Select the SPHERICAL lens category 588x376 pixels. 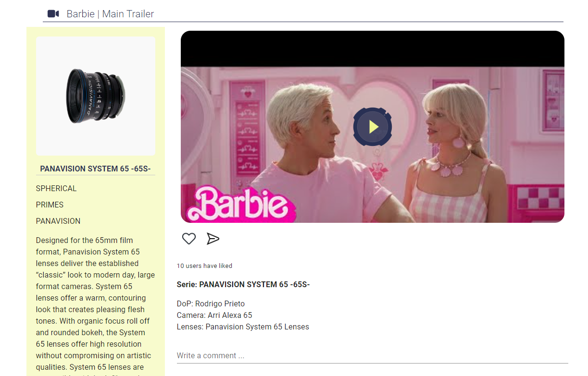coord(56,189)
